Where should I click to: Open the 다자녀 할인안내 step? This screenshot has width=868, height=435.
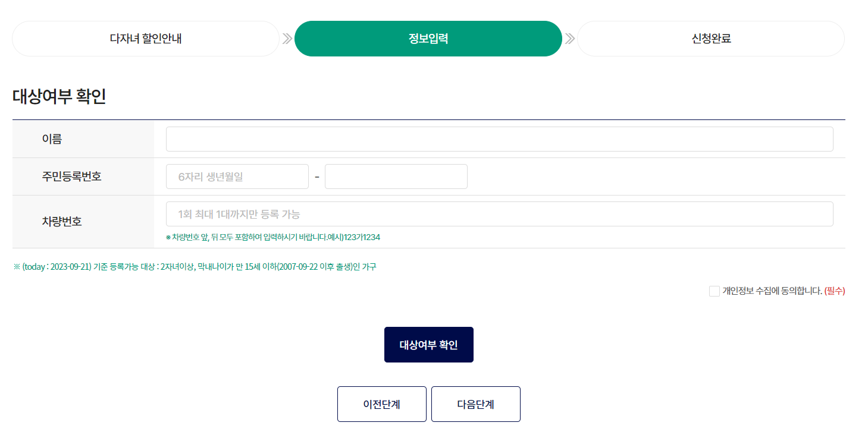pyautogui.click(x=145, y=38)
